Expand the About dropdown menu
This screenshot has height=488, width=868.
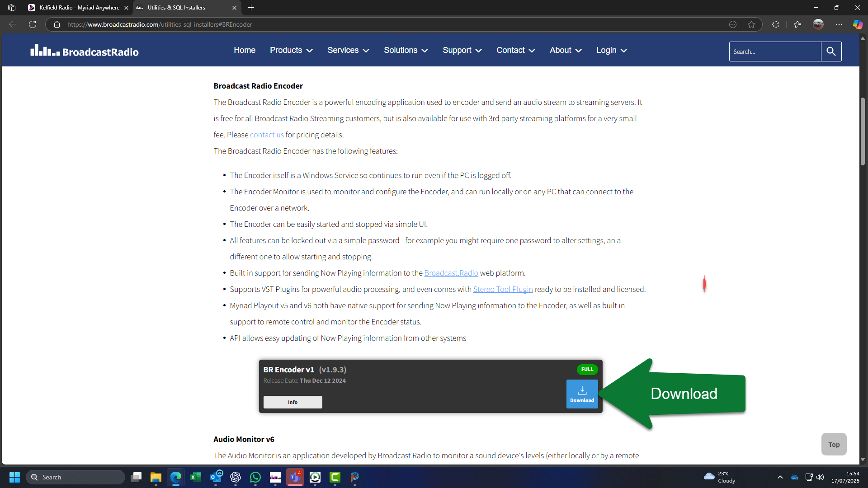566,50
